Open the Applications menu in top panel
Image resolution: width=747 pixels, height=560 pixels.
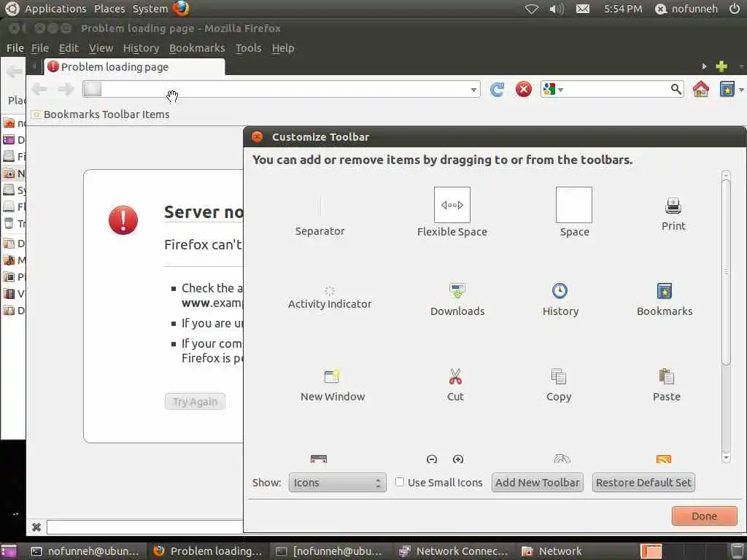[55, 9]
